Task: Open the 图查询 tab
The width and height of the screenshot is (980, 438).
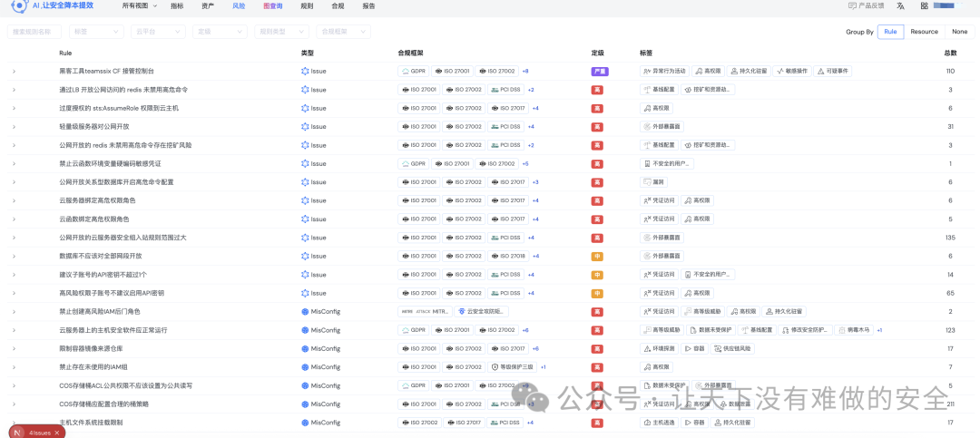Action: (272, 5)
